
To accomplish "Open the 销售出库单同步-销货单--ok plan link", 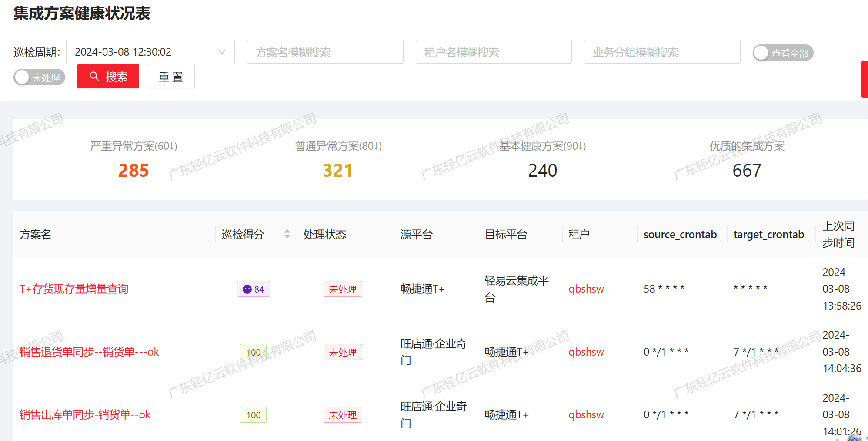I will pyautogui.click(x=85, y=414).
